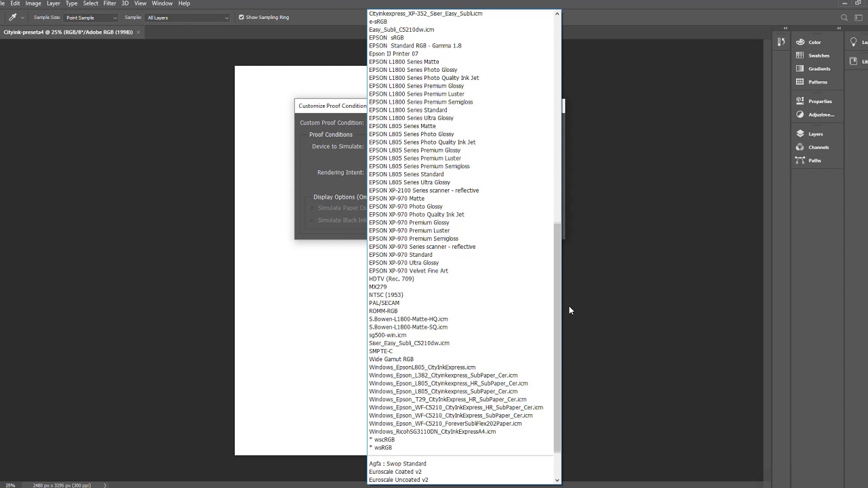The width and height of the screenshot is (868, 488).
Task: Open the Type menu
Action: [x=71, y=3]
